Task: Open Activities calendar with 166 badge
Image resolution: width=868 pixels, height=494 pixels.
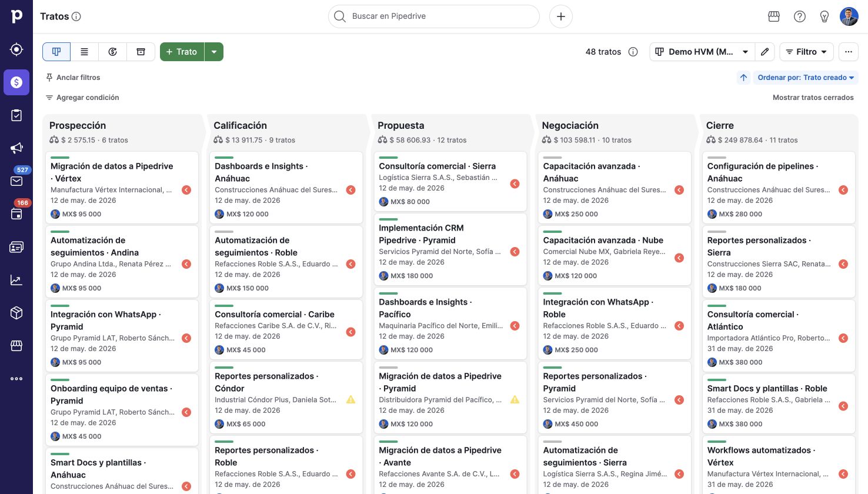Action: tap(16, 214)
